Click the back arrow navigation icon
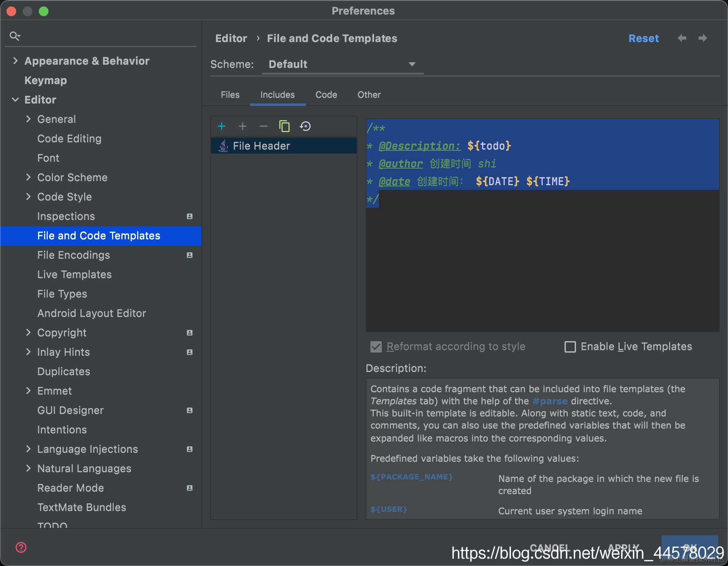 coord(682,38)
